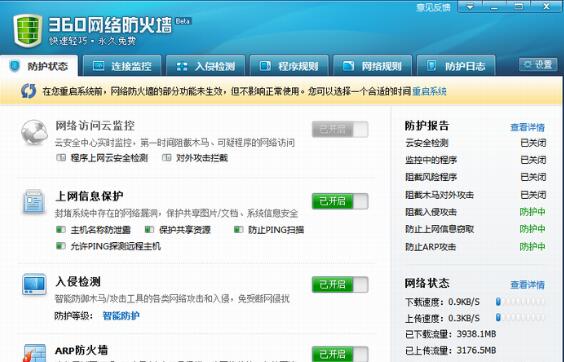The height and width of the screenshot is (362, 564).
Task: Click the refresh arrows icon in notice bar
Action: 28,91
